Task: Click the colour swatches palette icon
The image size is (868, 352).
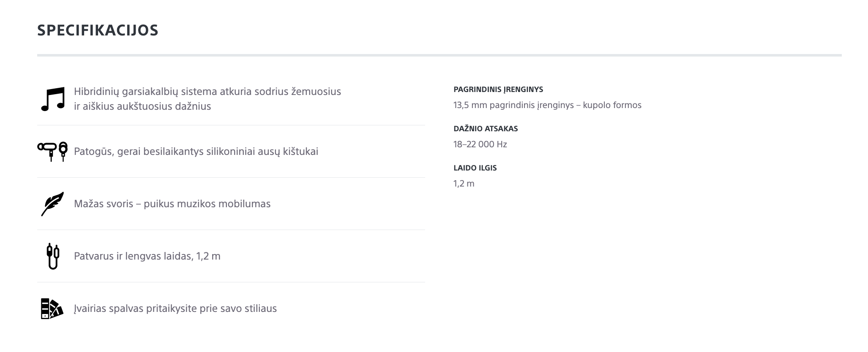Action: pos(52,309)
